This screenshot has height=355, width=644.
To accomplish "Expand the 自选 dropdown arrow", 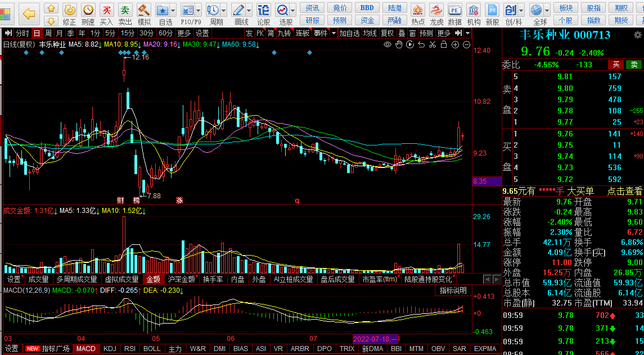I will point(173,11).
